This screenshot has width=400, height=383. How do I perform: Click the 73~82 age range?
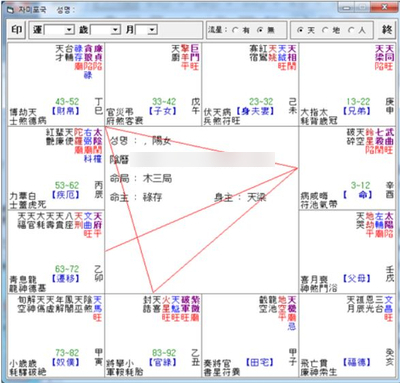67,353
